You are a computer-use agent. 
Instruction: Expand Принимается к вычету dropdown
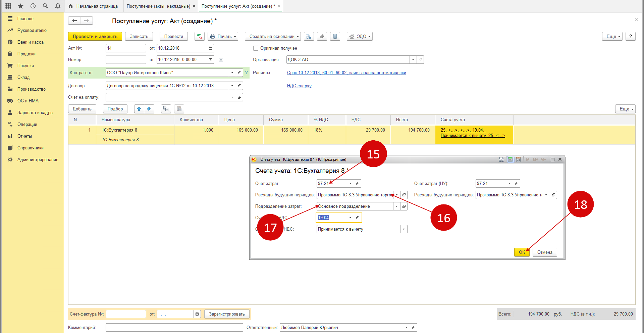pyautogui.click(x=404, y=229)
